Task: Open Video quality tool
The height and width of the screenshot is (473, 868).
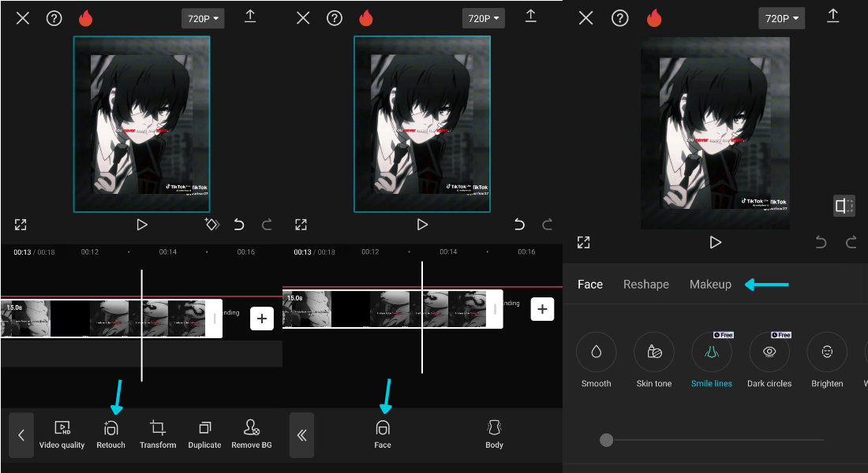Action: point(62,435)
